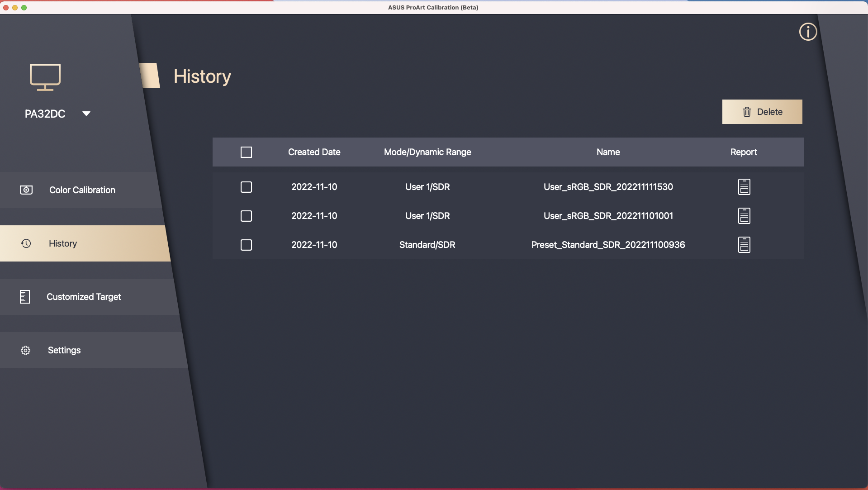The image size is (868, 490).
Task: Select the name User_sRGB_SDR_202211111530
Action: (608, 187)
